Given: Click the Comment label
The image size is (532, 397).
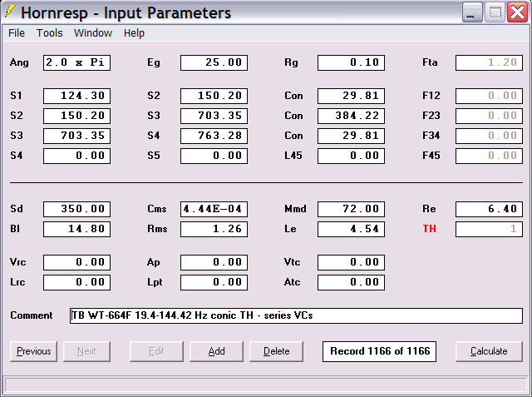Looking at the screenshot, I should point(32,315).
